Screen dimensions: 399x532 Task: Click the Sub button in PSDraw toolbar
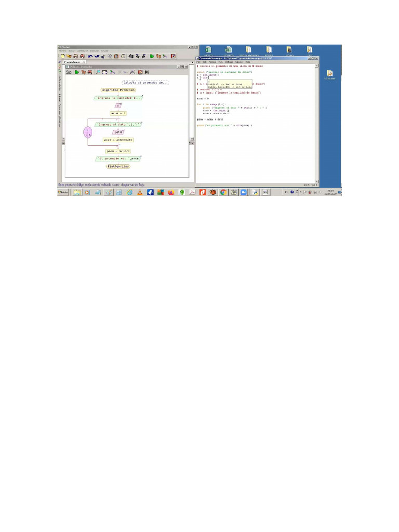69,72
